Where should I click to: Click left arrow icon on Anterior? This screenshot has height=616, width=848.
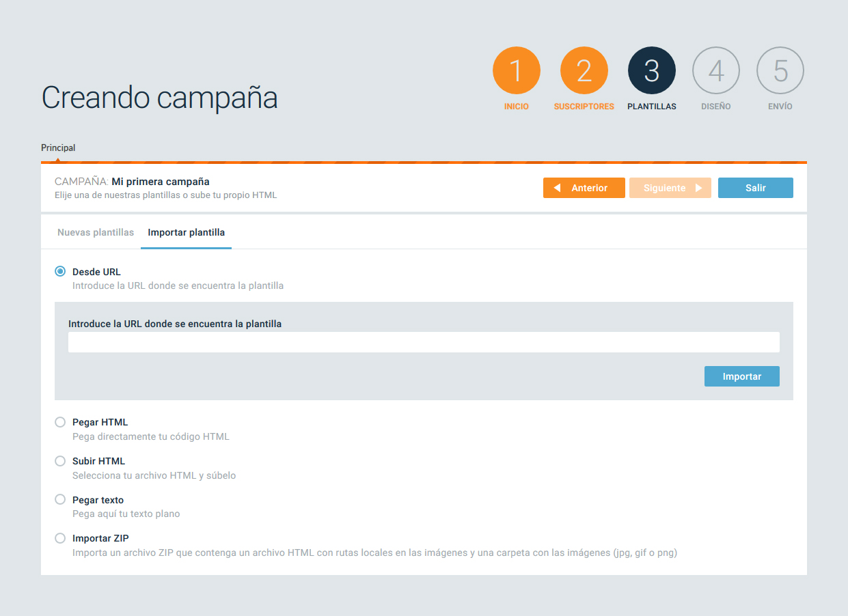557,188
